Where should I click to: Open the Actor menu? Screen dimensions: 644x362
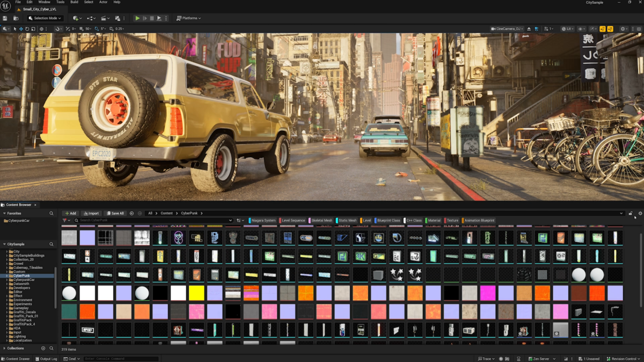point(103,2)
